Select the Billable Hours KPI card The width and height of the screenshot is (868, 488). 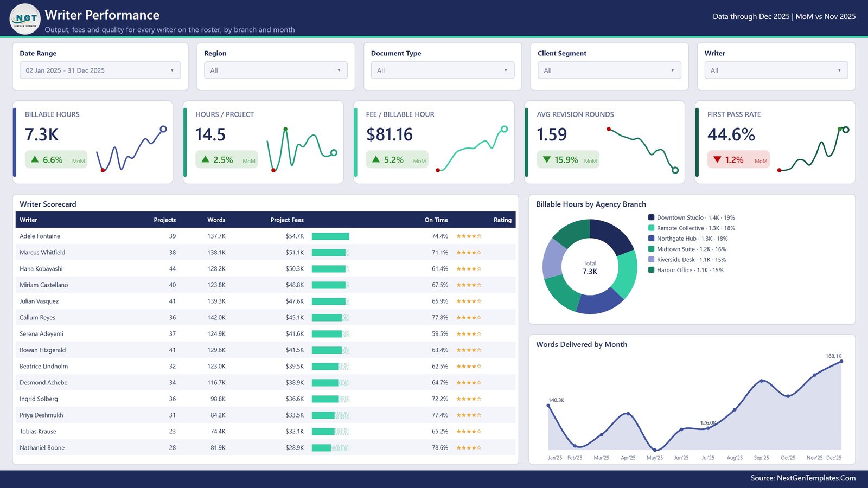point(93,142)
